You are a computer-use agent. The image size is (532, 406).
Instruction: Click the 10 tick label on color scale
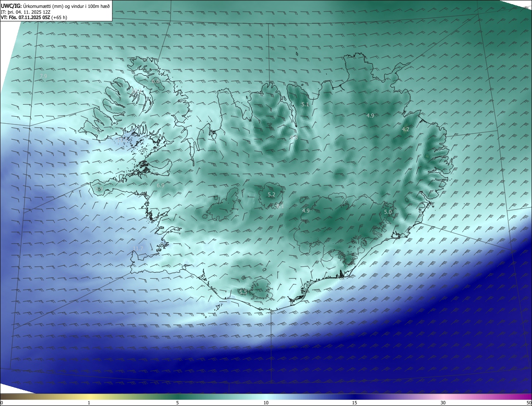click(x=266, y=403)
